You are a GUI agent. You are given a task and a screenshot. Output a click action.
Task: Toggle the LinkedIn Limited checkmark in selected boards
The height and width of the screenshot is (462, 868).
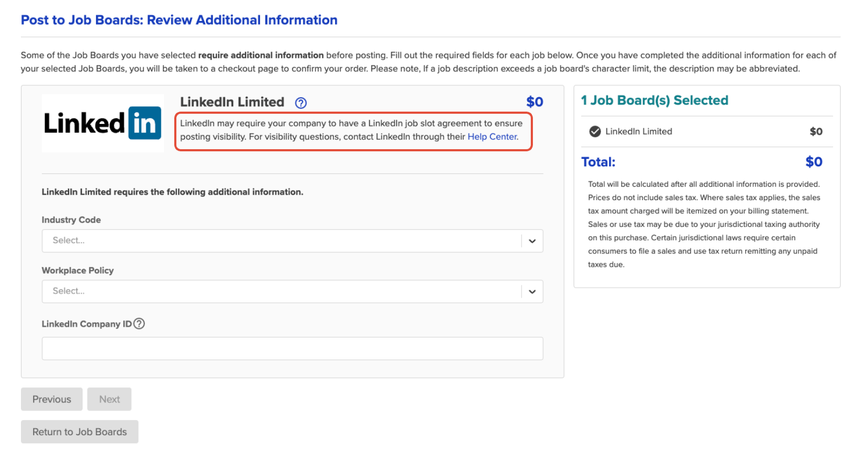[595, 131]
